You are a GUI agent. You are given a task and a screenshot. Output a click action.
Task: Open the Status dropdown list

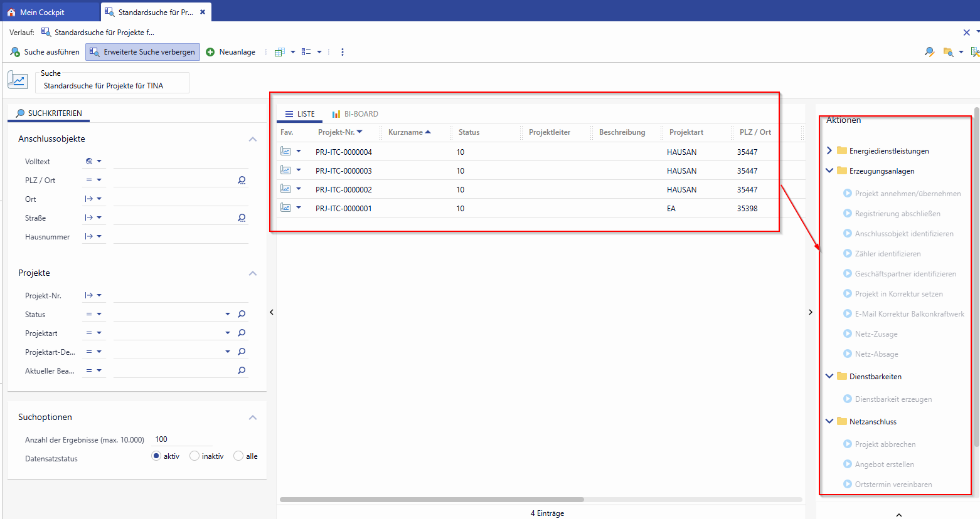(x=227, y=315)
